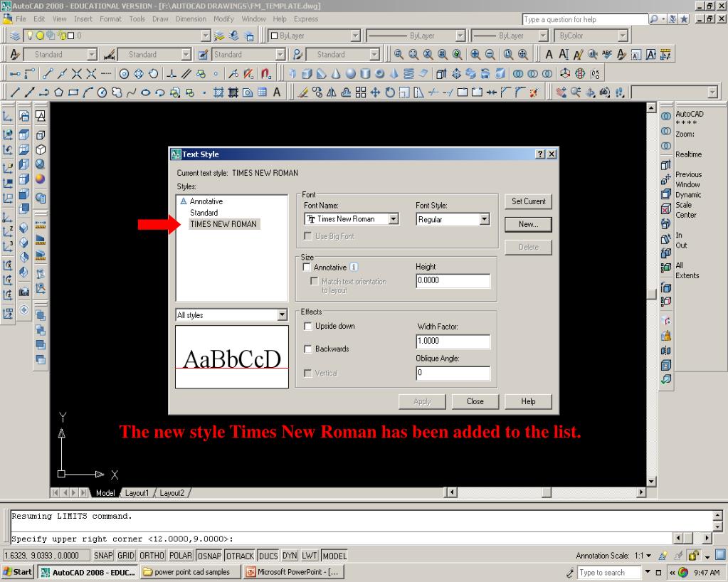Image resolution: width=728 pixels, height=582 pixels.
Task: Toggle OSNAP in status bar
Action: (209, 556)
